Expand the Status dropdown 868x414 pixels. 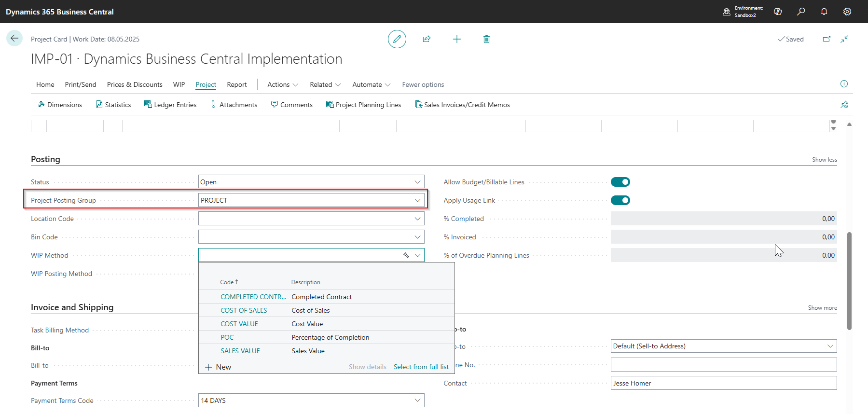click(x=417, y=182)
